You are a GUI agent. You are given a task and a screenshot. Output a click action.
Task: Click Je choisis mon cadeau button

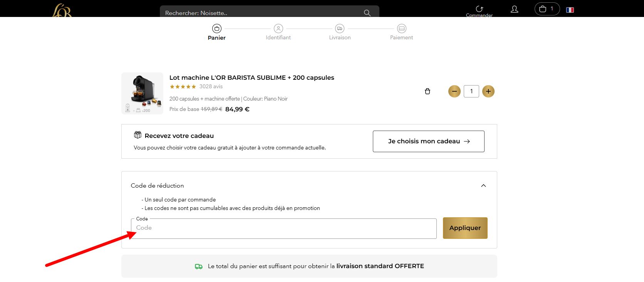click(x=429, y=141)
